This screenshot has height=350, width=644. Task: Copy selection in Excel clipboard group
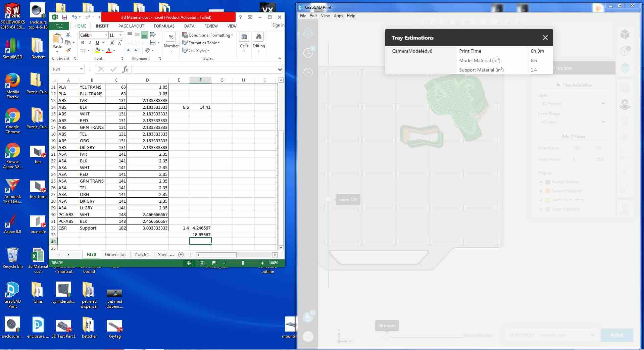pyautogui.click(x=68, y=43)
